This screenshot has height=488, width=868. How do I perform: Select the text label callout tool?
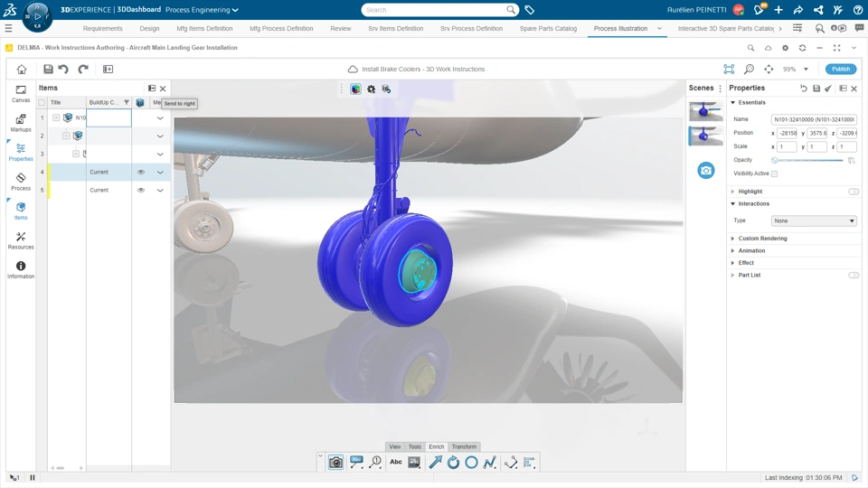point(356,462)
